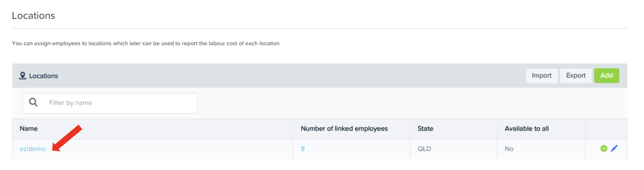Screen dimensions: 644x170
Task: Click the Import button
Action: (x=542, y=76)
